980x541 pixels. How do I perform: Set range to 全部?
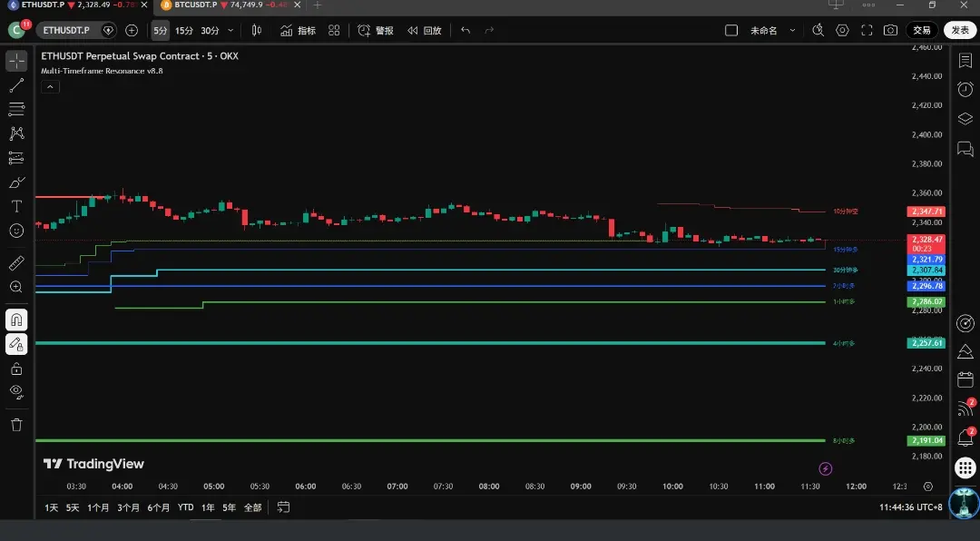tap(252, 507)
